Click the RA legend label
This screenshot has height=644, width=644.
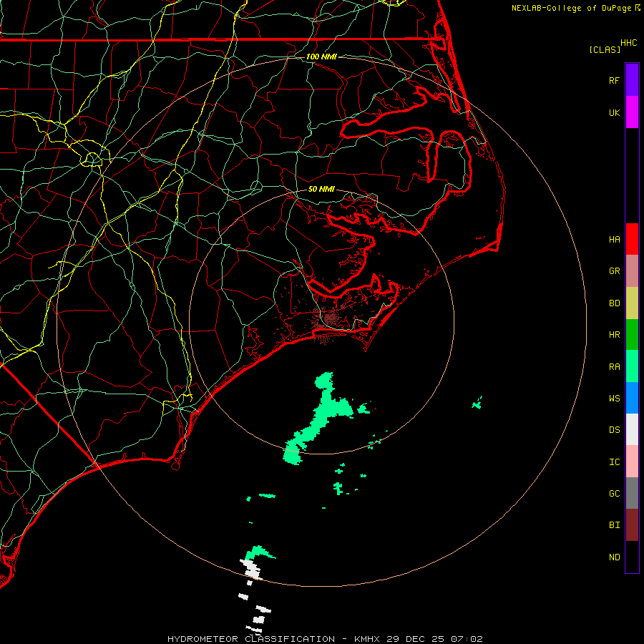coord(614,367)
